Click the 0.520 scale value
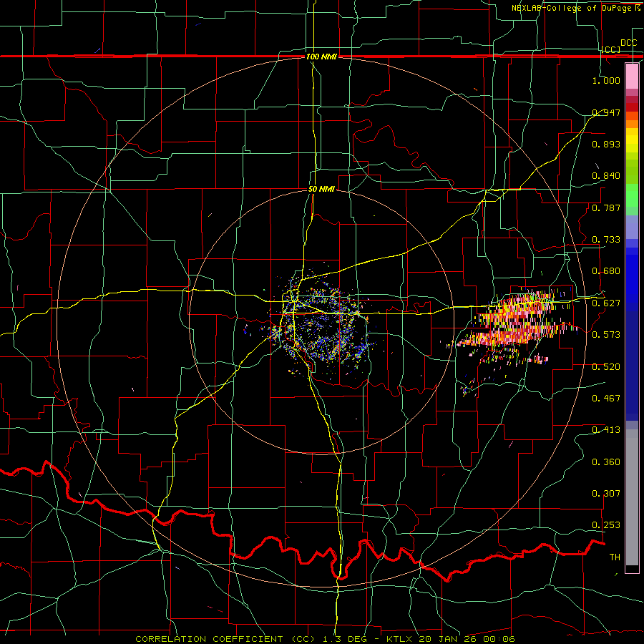 (x=606, y=367)
